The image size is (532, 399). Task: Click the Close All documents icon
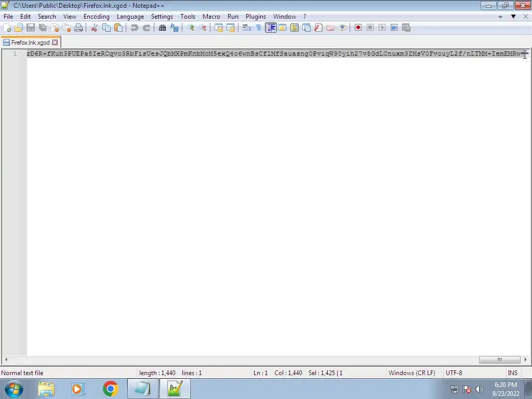point(66,28)
